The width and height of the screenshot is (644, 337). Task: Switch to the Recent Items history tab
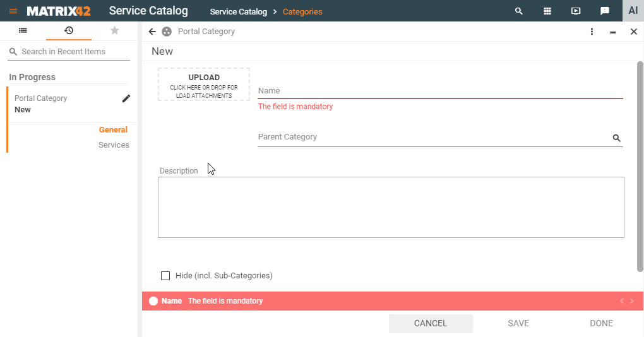click(69, 30)
